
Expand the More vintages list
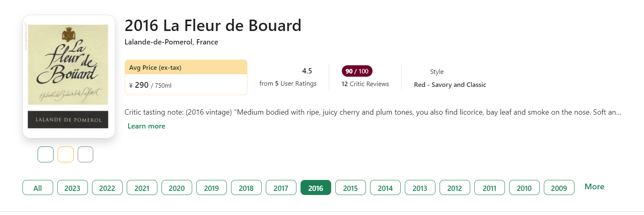[594, 186]
